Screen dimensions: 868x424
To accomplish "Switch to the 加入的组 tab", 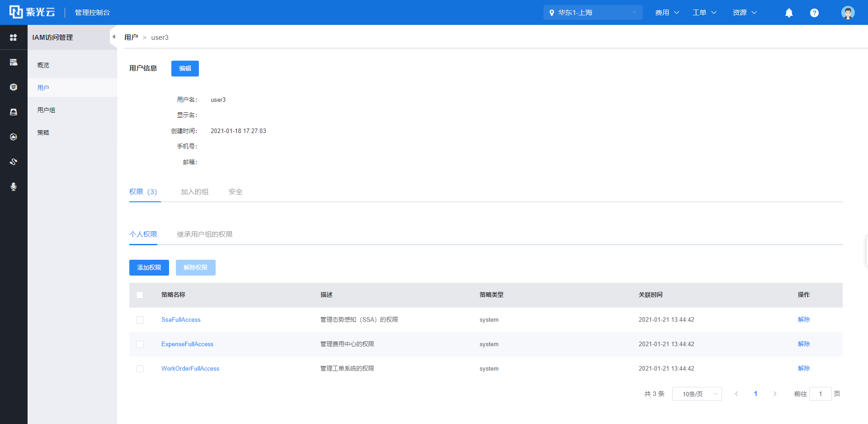I will [x=194, y=192].
